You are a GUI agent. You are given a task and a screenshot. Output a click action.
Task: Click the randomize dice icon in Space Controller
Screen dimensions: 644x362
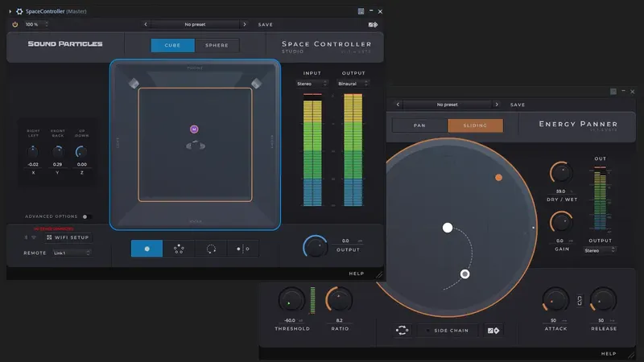point(373,25)
